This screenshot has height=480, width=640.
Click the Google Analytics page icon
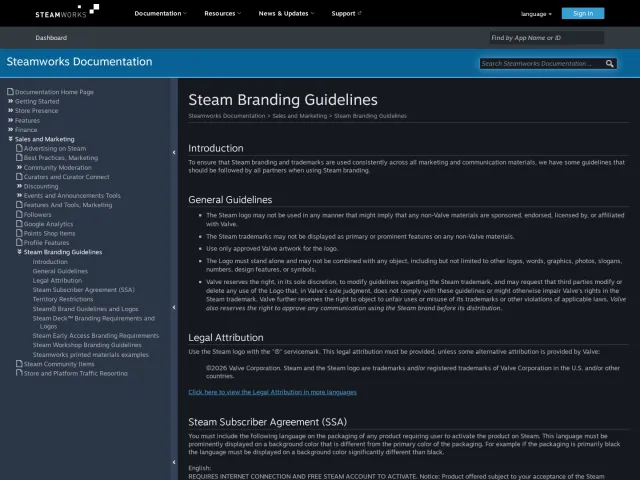click(x=19, y=224)
